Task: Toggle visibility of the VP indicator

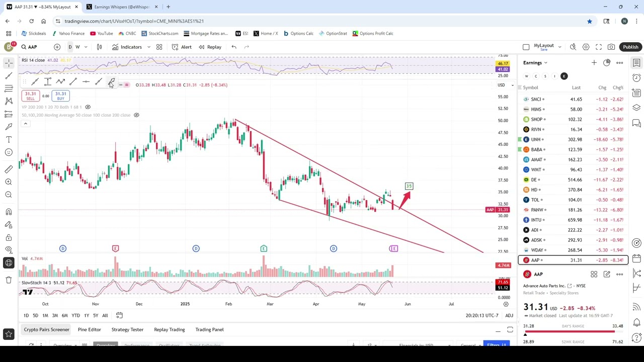Action: 88,107
